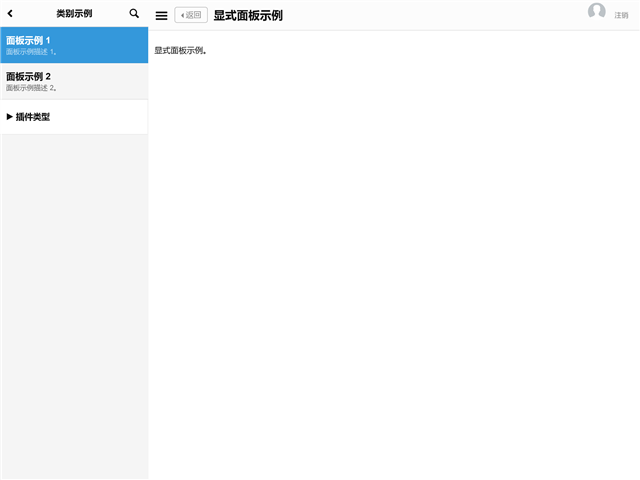Viewport: 640px width, 480px height.
Task: Click the 注销 logout link
Action: pos(621,16)
